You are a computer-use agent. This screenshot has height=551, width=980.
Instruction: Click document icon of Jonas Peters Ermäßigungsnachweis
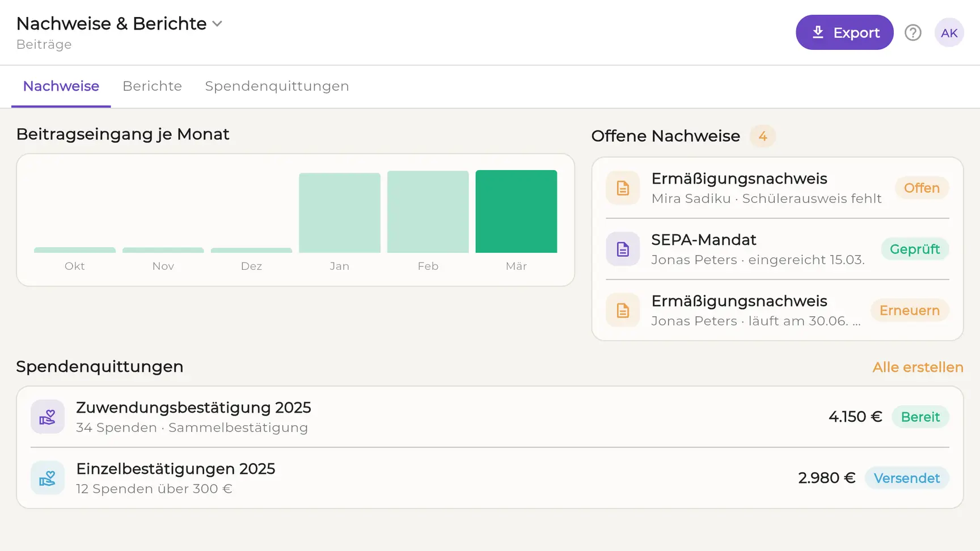pos(623,310)
